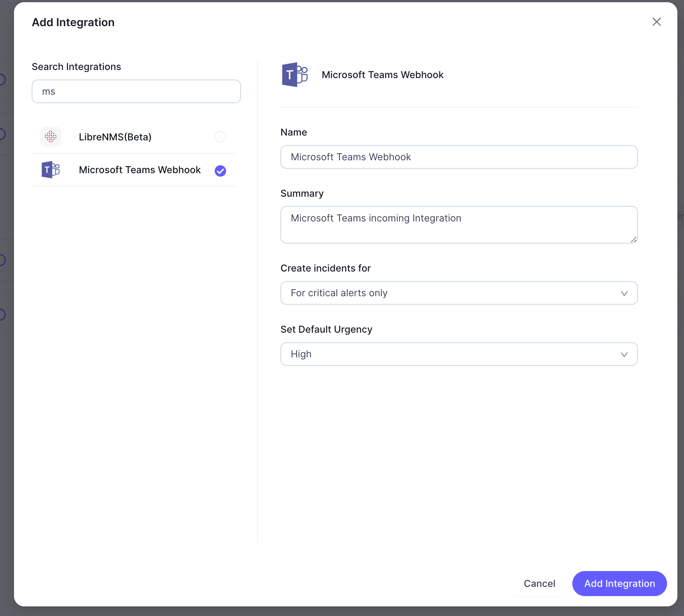Image resolution: width=684 pixels, height=616 pixels.
Task: Click the chevron beside the High urgency value
Action: 624,354
